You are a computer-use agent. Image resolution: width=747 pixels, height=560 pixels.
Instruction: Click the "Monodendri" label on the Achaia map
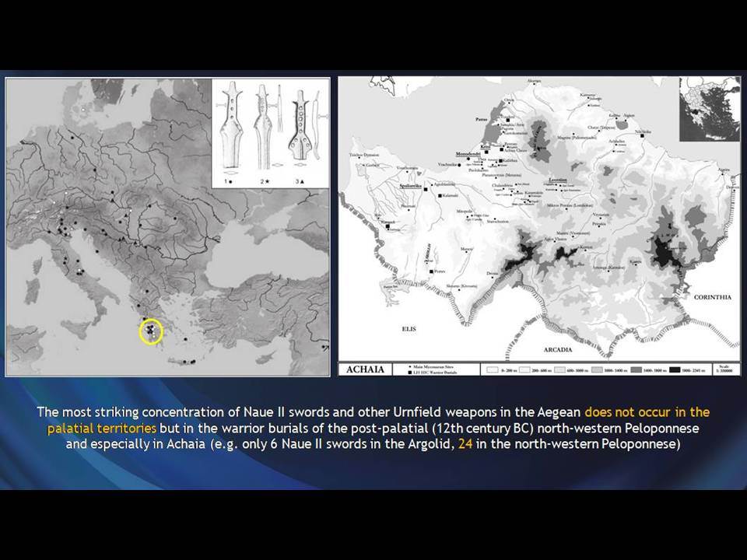pyautogui.click(x=468, y=154)
